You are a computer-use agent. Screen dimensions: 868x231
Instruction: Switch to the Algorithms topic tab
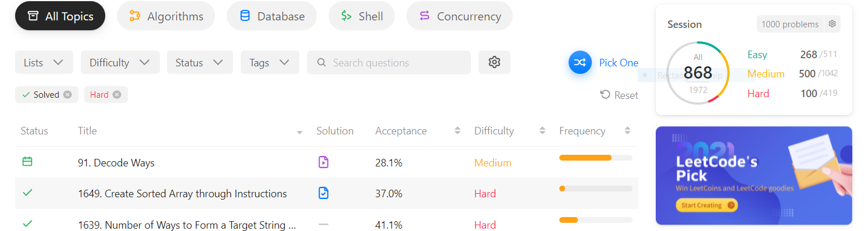(x=166, y=16)
